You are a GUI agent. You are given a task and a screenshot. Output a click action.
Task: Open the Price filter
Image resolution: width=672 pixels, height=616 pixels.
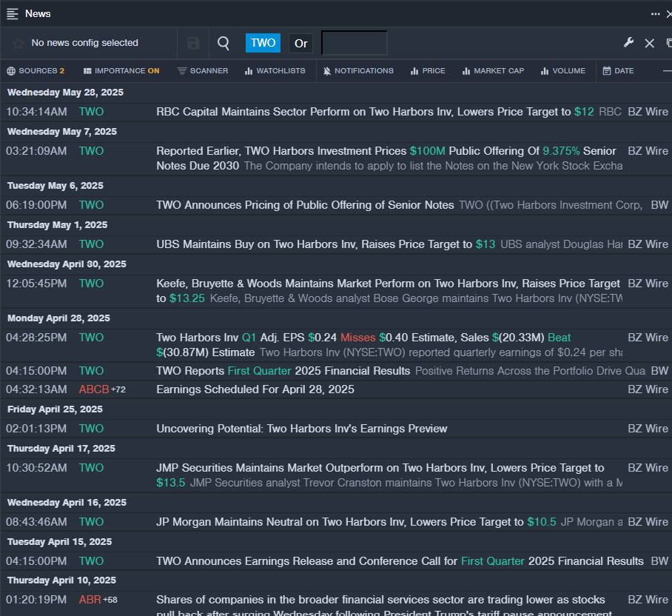tap(428, 71)
